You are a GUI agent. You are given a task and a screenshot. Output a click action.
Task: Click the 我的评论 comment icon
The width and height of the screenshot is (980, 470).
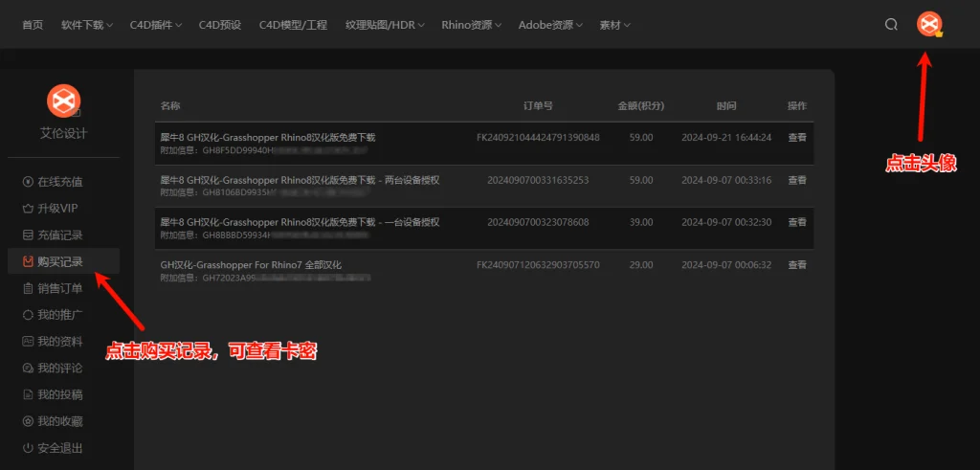[x=28, y=369]
